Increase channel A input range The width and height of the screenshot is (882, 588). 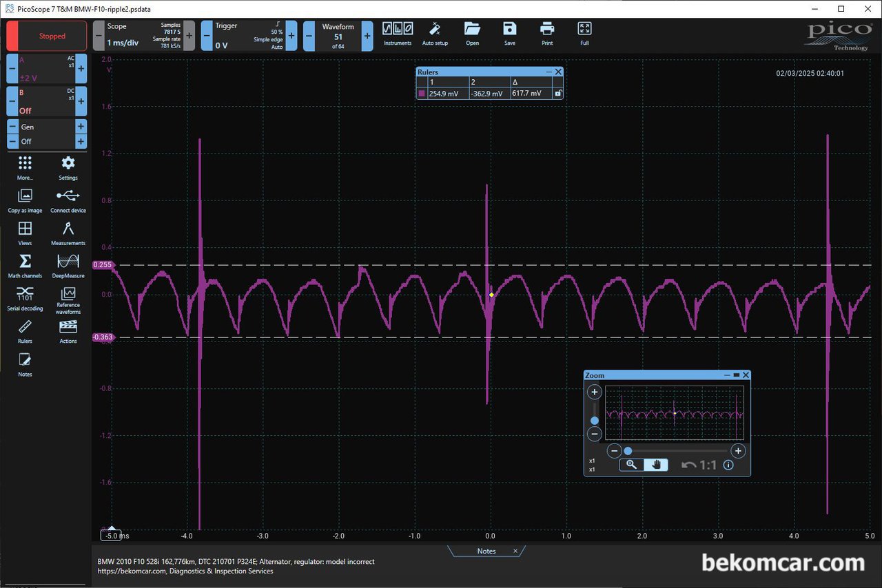pyautogui.click(x=81, y=69)
